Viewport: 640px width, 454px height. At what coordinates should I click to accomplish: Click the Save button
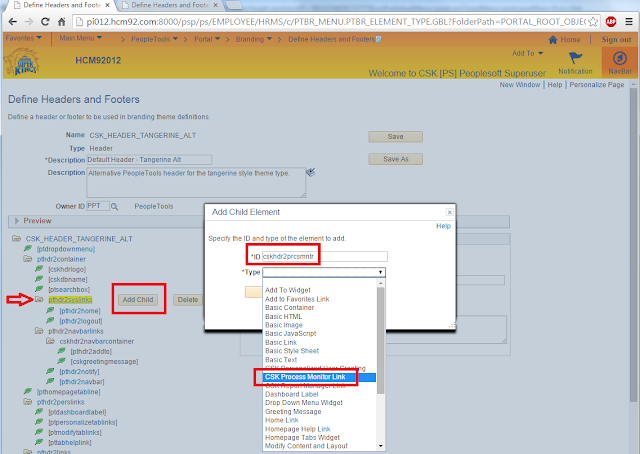pyautogui.click(x=395, y=137)
